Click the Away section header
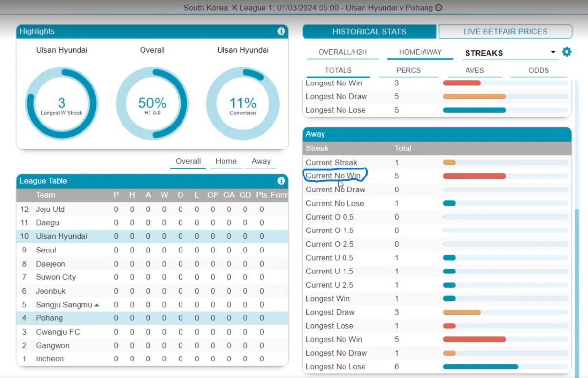Image resolution: width=588 pixels, height=378 pixels. point(437,134)
